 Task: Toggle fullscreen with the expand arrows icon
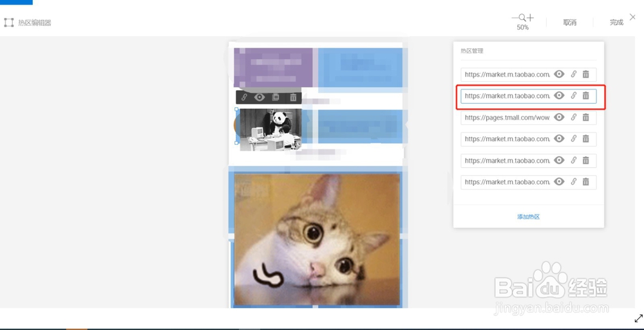tap(638, 318)
